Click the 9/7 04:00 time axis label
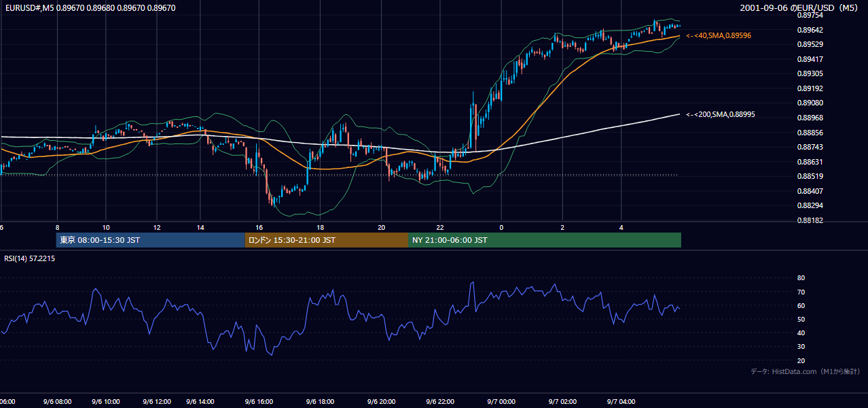Viewport: 868px width, 408px height. [621, 401]
